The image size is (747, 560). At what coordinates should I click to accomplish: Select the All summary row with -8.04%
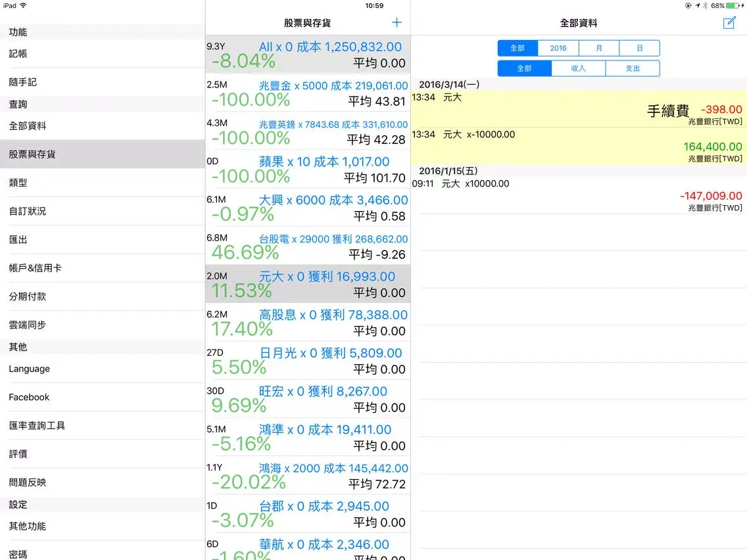coord(308,55)
